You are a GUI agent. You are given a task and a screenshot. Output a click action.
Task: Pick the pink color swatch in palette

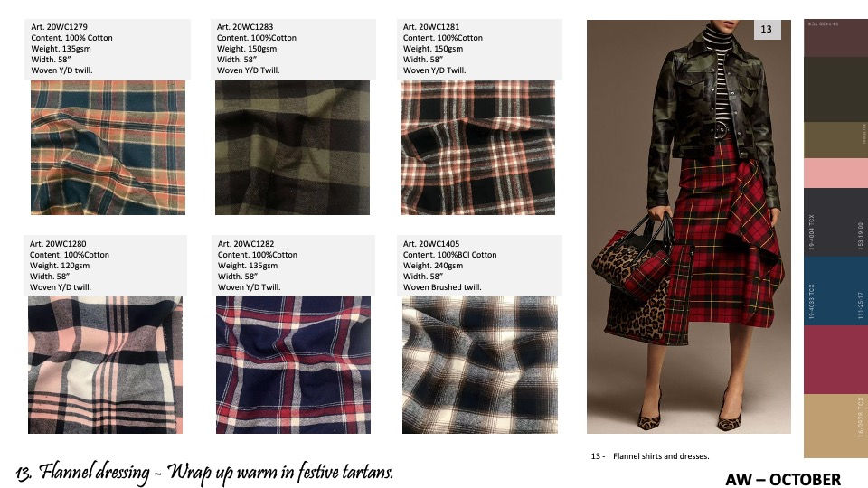coord(835,174)
